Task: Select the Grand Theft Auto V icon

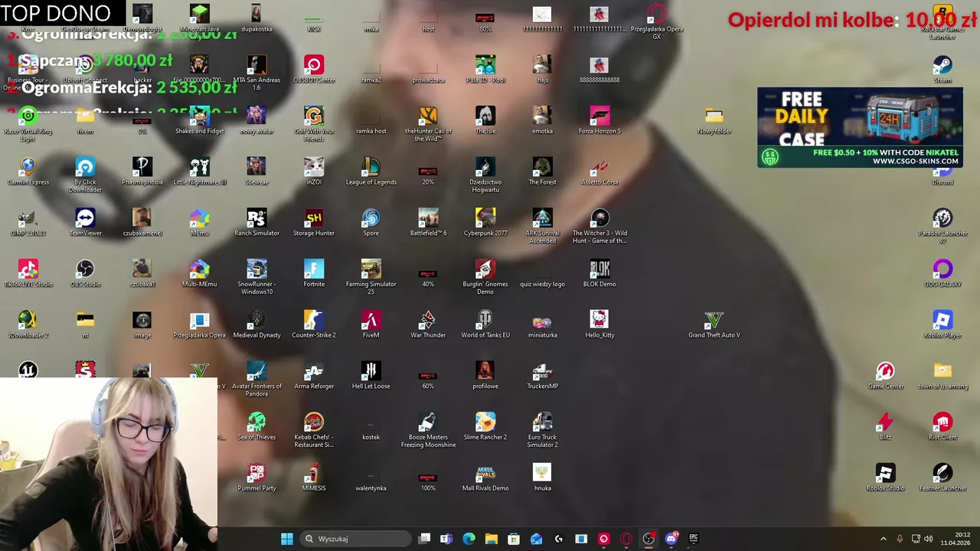Action: point(714,324)
